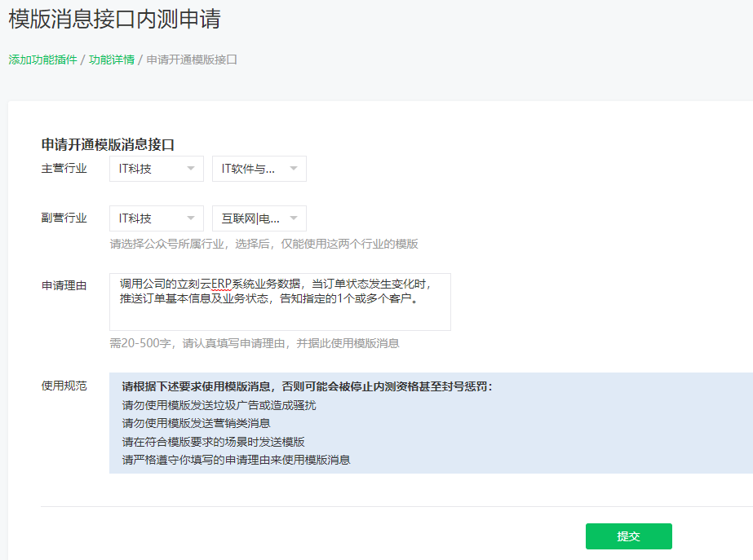Click arrow icon in IT软件与... dropdown
Screen dimensions: 753x560
294,169
